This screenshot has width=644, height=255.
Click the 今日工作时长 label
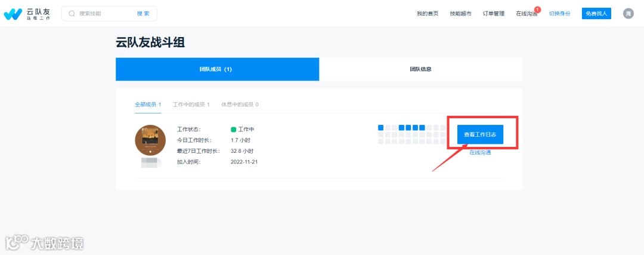(194, 140)
